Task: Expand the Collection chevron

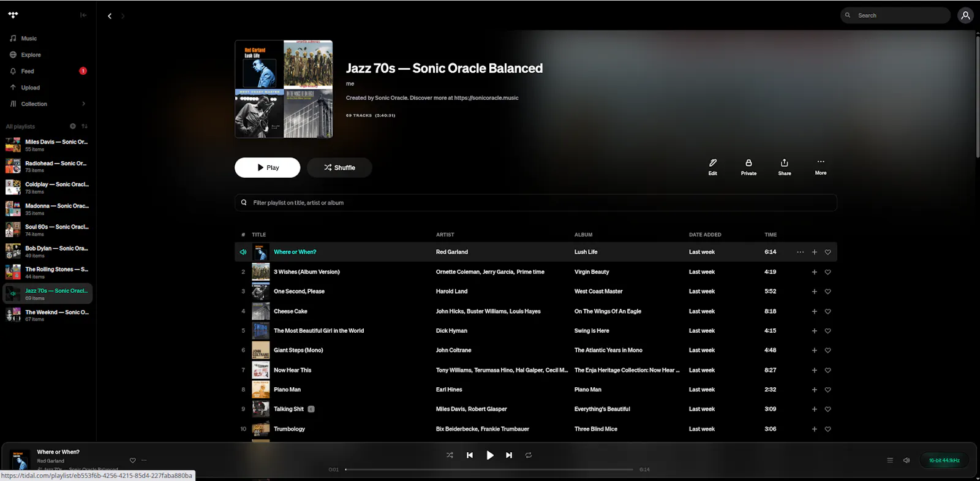Action: click(x=84, y=104)
